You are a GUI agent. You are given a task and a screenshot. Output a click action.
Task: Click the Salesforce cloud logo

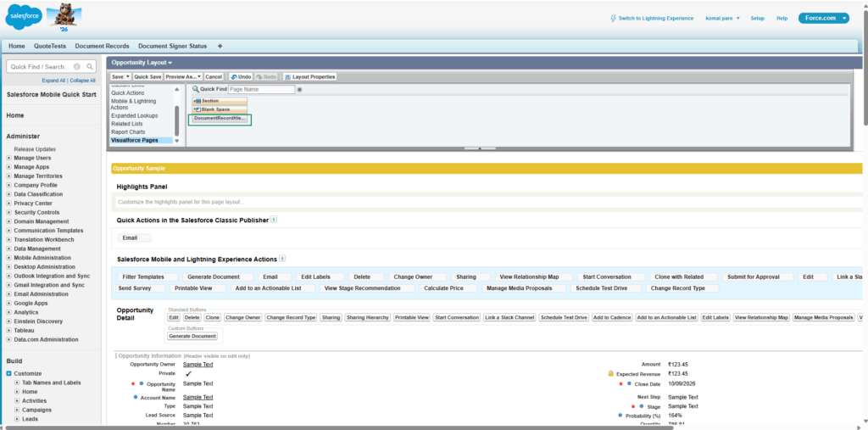point(23,18)
